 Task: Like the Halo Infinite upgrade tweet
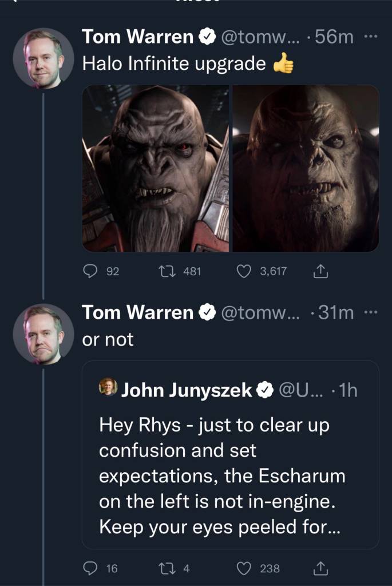point(244,272)
